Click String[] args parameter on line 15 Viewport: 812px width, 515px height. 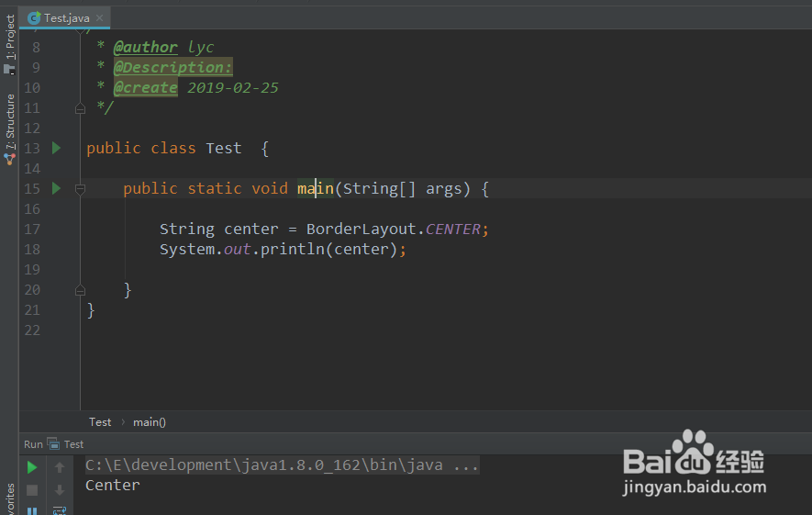pos(402,188)
